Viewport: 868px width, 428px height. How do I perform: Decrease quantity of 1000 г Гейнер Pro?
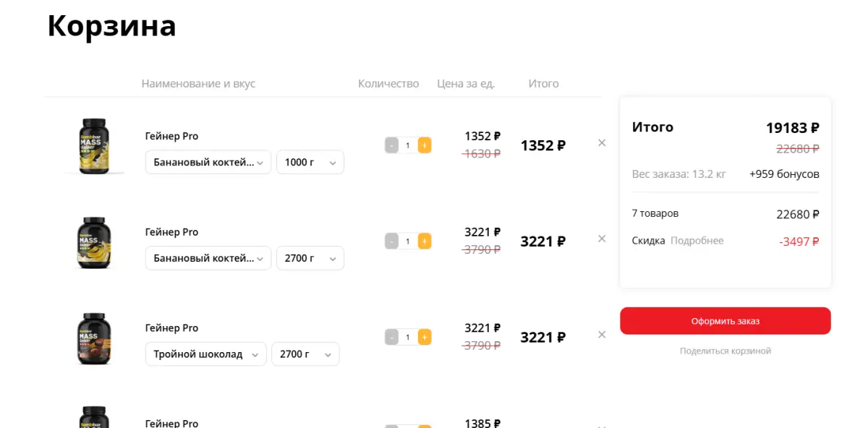[391, 145]
